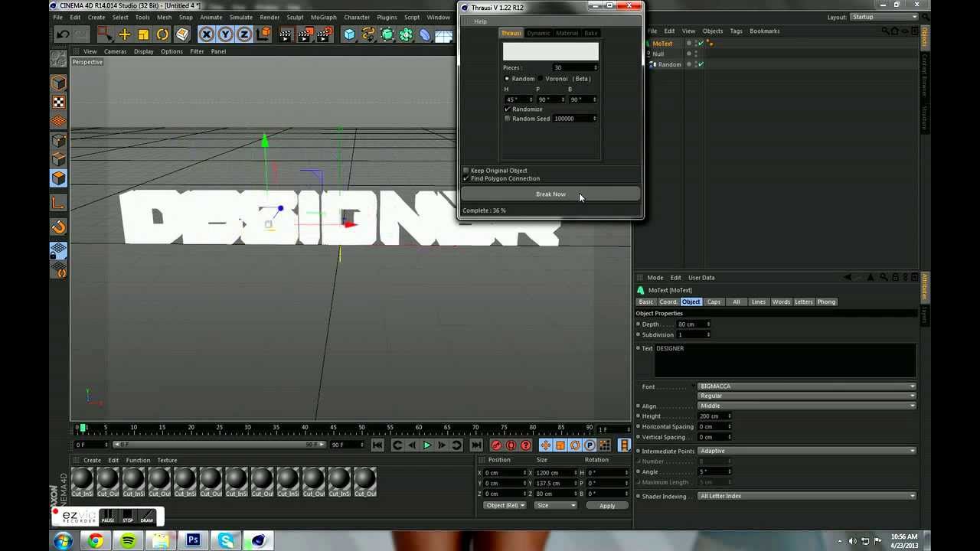
Task: Toggle Parameter keyframe recording P icon
Action: click(x=590, y=445)
